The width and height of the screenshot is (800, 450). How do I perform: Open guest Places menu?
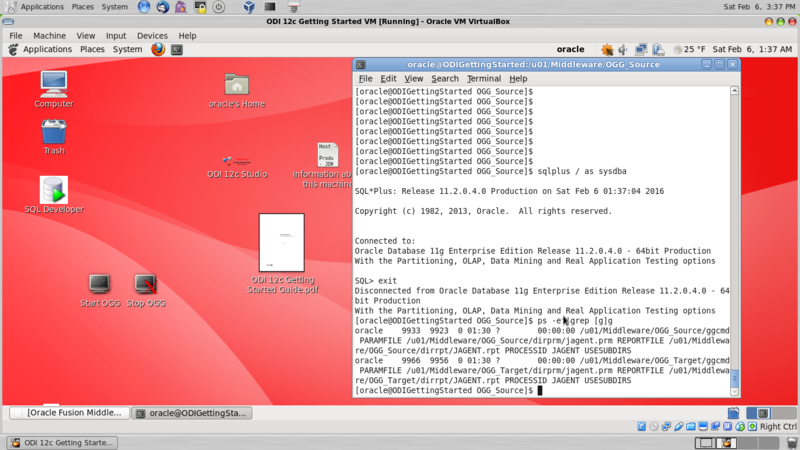tap(92, 49)
